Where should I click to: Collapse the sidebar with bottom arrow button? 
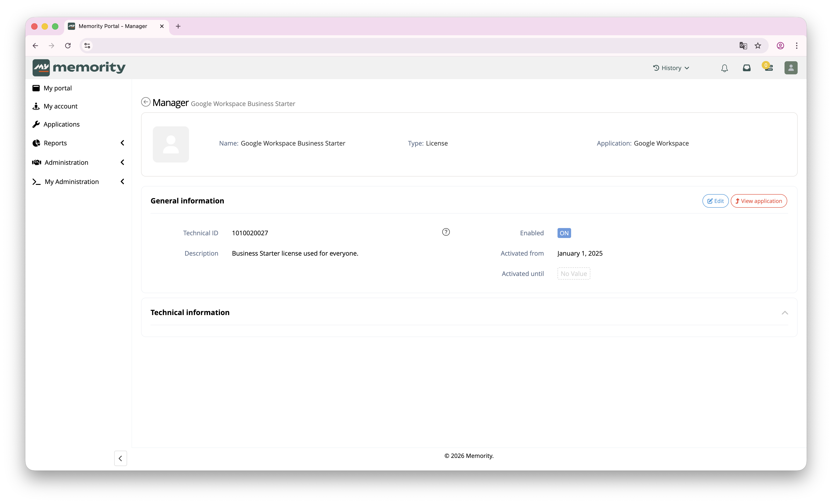(121, 458)
